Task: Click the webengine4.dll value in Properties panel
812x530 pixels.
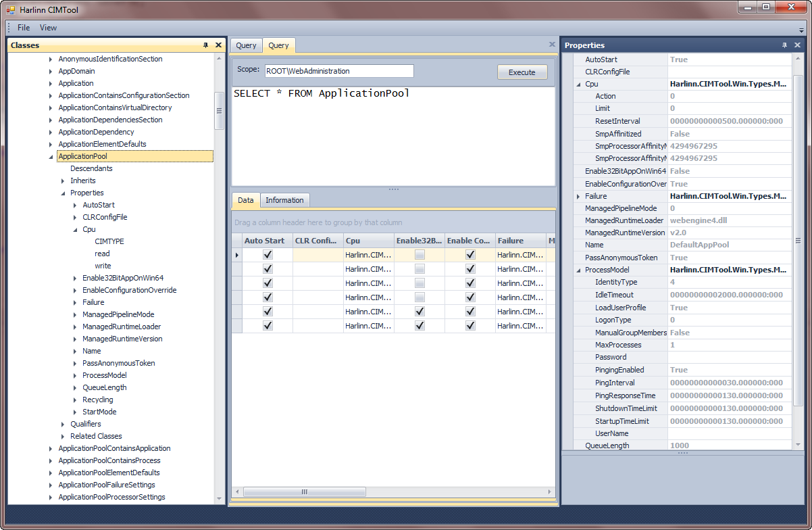Action: (x=698, y=220)
